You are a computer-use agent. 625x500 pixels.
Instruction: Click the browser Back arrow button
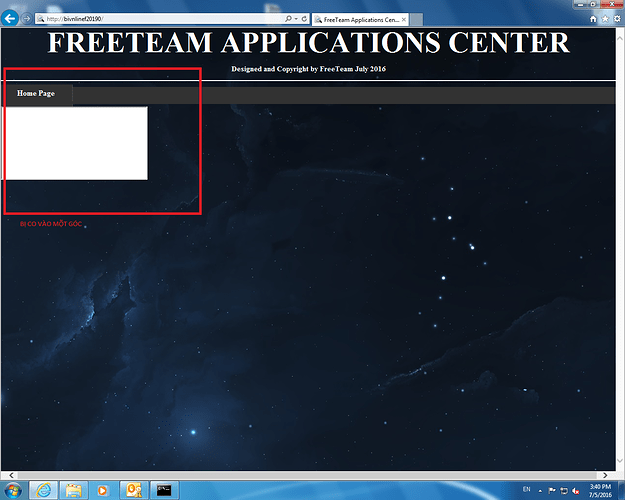(x=10, y=18)
